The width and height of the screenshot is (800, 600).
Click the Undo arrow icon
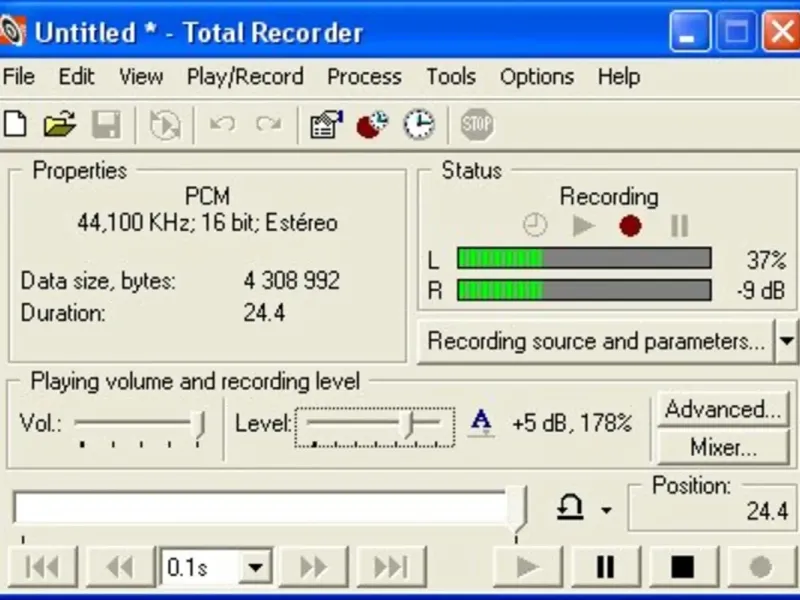pos(222,124)
